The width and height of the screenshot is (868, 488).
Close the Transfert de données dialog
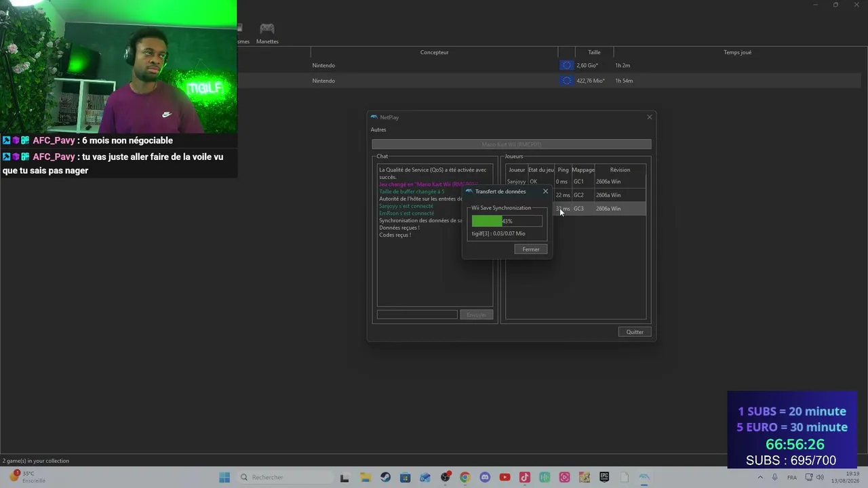pyautogui.click(x=545, y=191)
